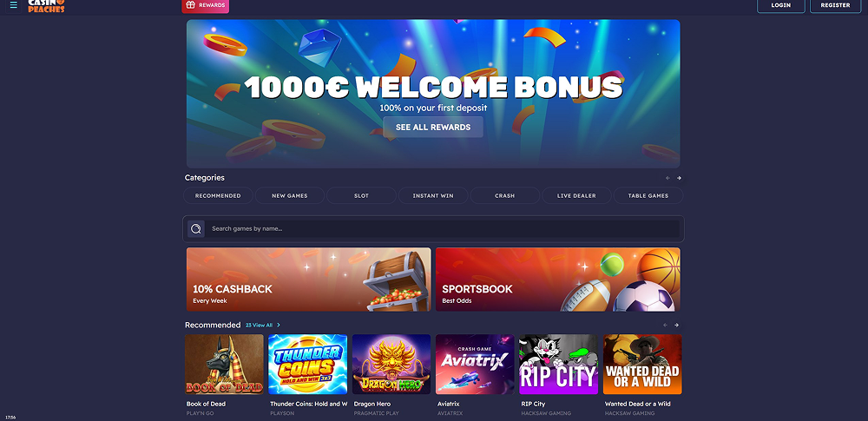Image resolution: width=868 pixels, height=421 pixels.
Task: Select the Slot category
Action: point(361,195)
